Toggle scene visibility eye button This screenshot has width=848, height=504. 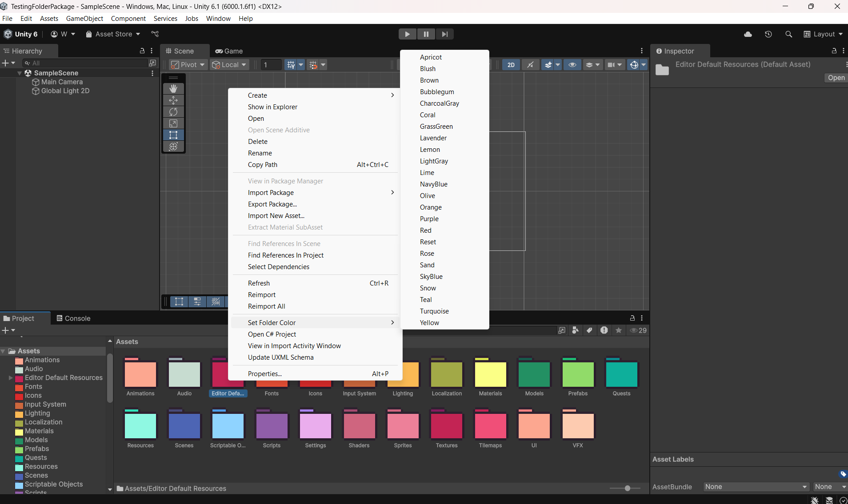(x=572, y=65)
